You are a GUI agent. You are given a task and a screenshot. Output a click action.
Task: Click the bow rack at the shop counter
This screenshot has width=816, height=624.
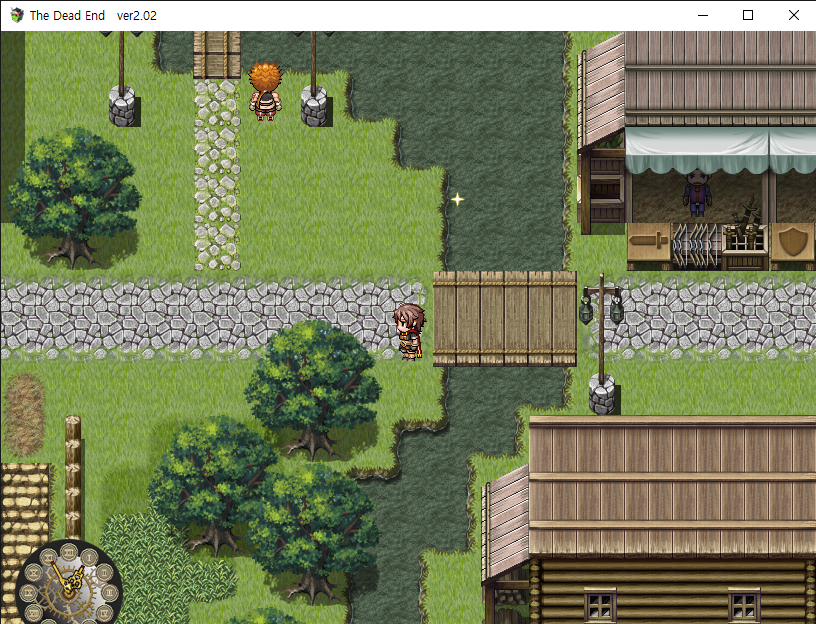click(x=696, y=245)
